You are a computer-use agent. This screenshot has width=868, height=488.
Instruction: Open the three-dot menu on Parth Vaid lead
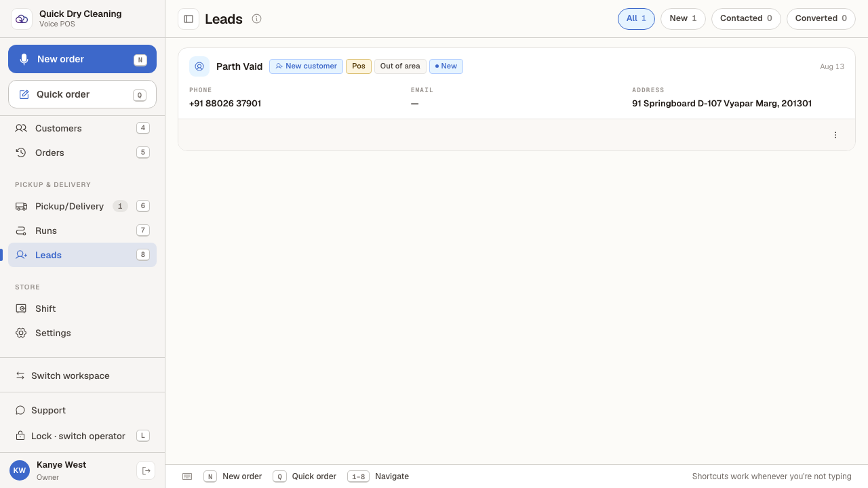click(x=835, y=135)
